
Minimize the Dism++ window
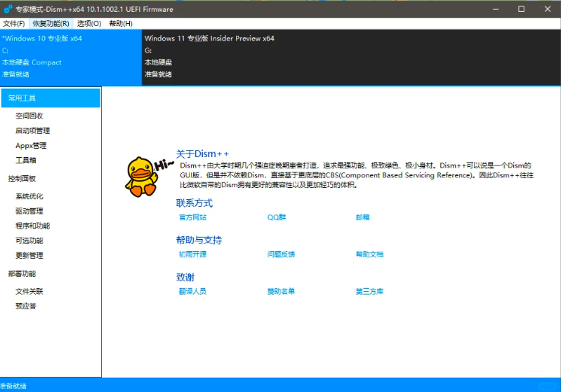(496, 9)
